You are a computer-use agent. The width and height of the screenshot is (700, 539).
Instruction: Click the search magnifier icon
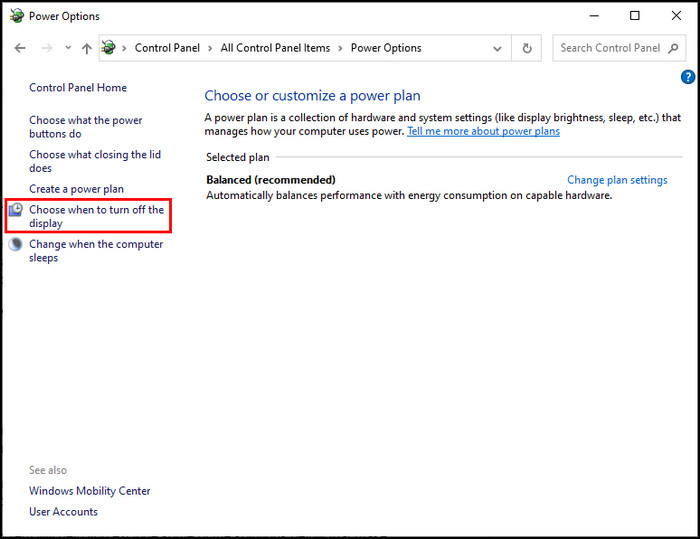coord(673,48)
